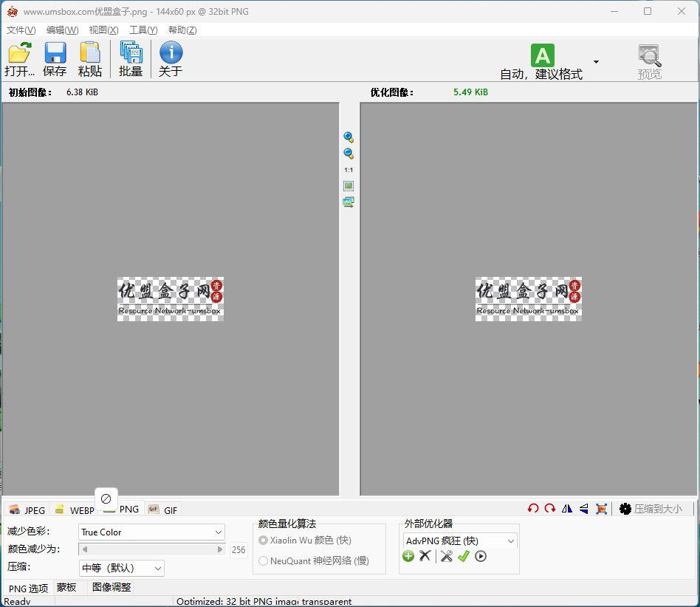Flip the image horizontally
This screenshot has height=607, width=700.
[567, 508]
